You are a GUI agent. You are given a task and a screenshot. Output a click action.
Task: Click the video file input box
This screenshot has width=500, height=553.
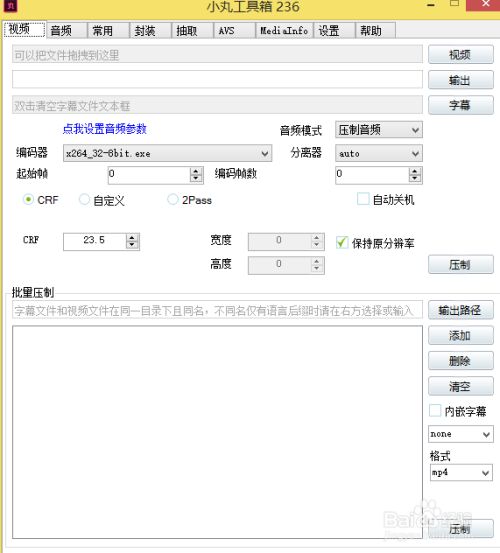(217, 54)
